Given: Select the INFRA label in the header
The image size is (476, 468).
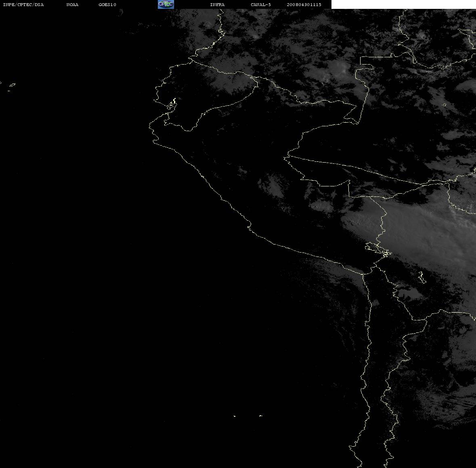Looking at the screenshot, I should pyautogui.click(x=217, y=4).
